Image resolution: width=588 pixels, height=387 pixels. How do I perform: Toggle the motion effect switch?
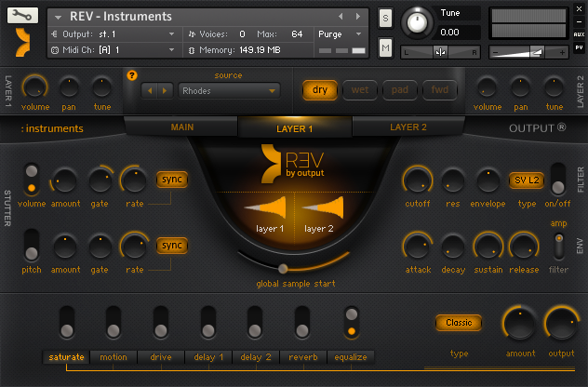(x=114, y=322)
